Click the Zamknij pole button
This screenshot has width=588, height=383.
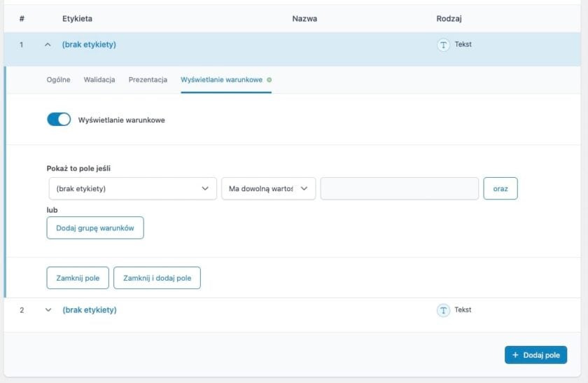coord(78,278)
